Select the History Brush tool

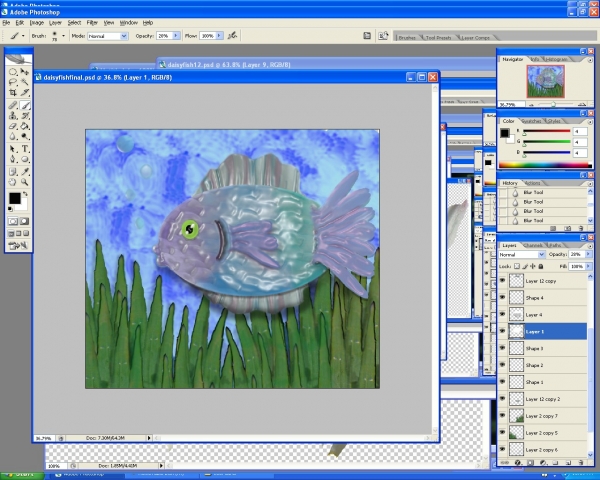click(24, 116)
